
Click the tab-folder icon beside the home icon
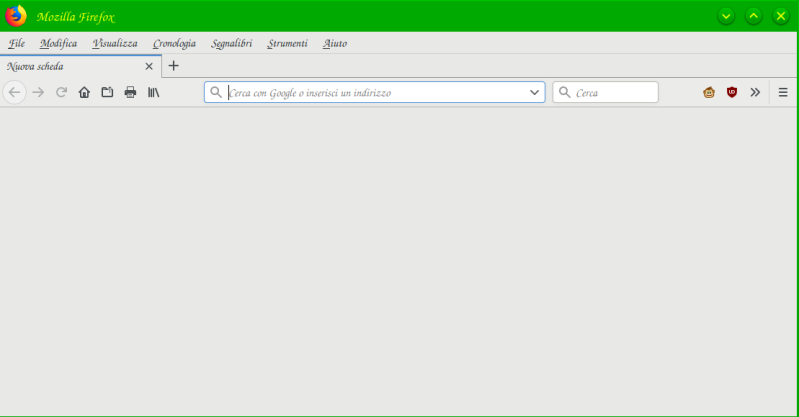pos(107,92)
